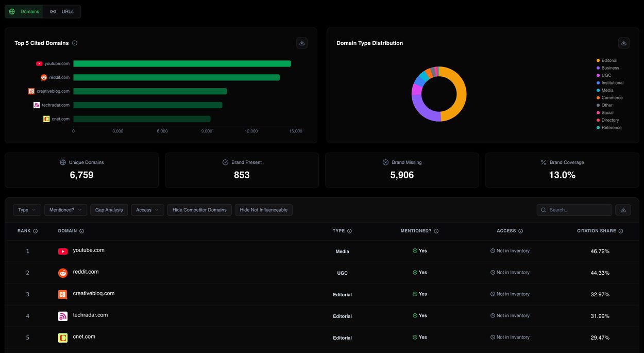Click Not in Inventory for cnet.com row
This screenshot has height=353, width=644.
coord(510,338)
